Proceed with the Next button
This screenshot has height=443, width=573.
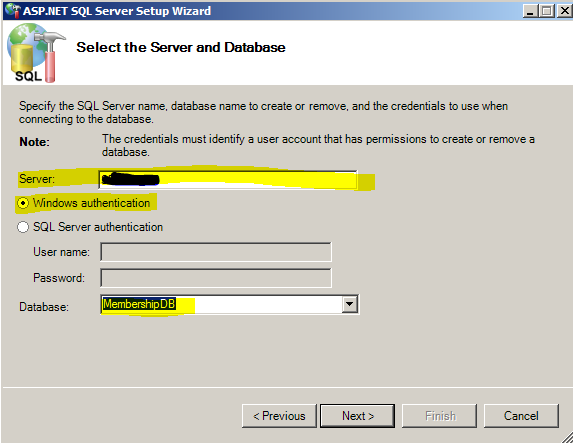pos(358,416)
